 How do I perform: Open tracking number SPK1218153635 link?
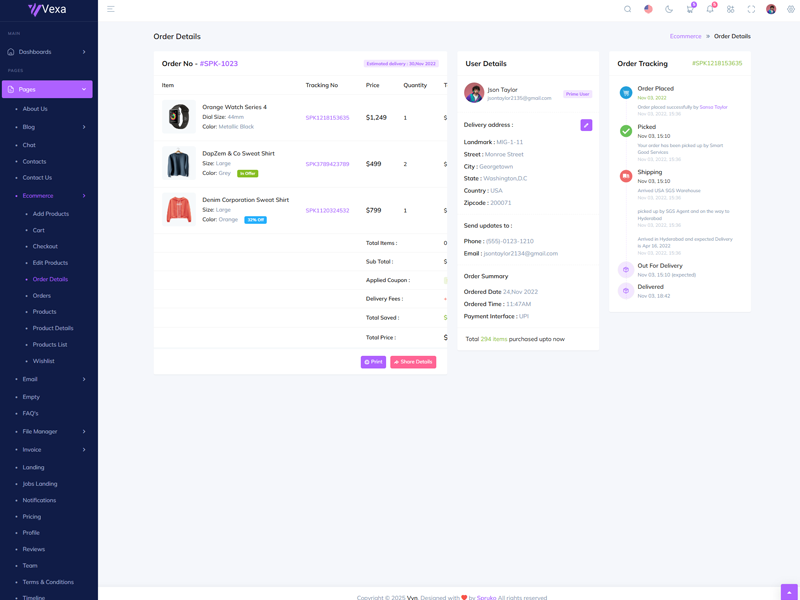tap(327, 118)
